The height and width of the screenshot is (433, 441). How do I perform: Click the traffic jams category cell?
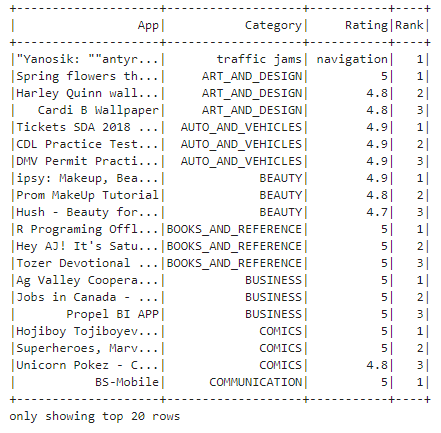click(x=259, y=59)
